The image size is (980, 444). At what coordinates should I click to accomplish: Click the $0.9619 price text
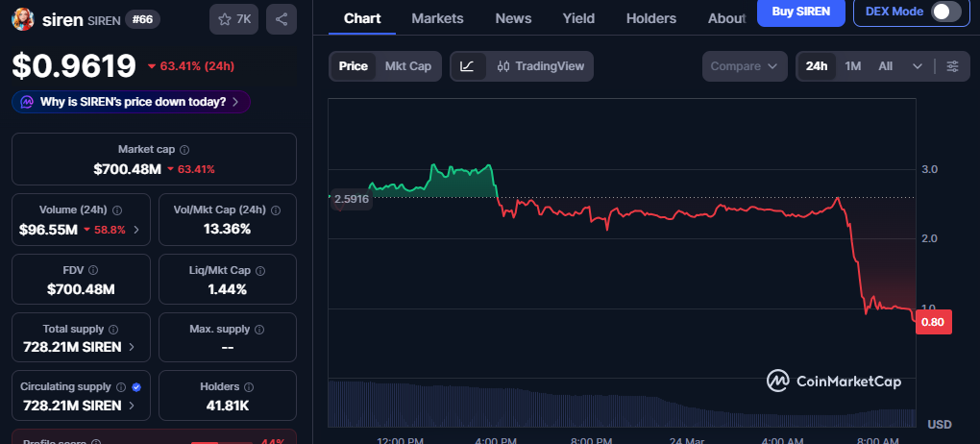tap(74, 65)
